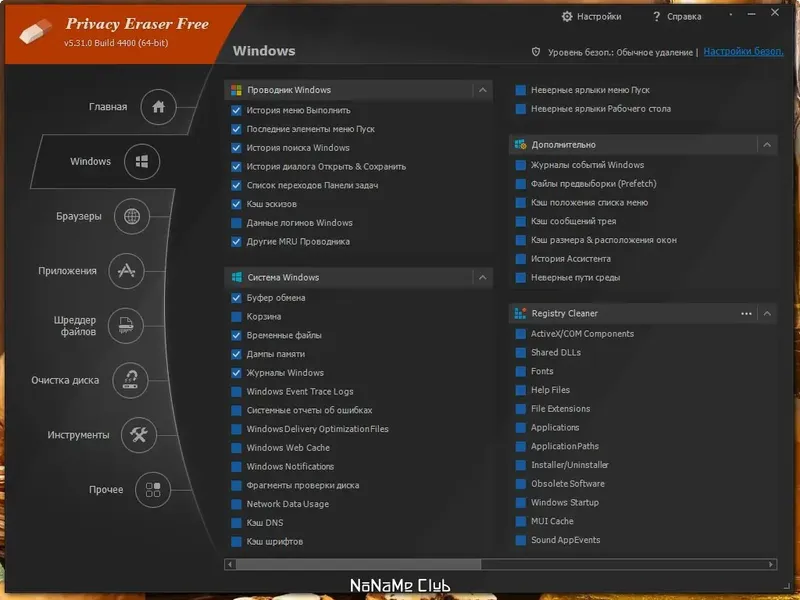Select the Главная home icon in the sidebar

tap(159, 106)
